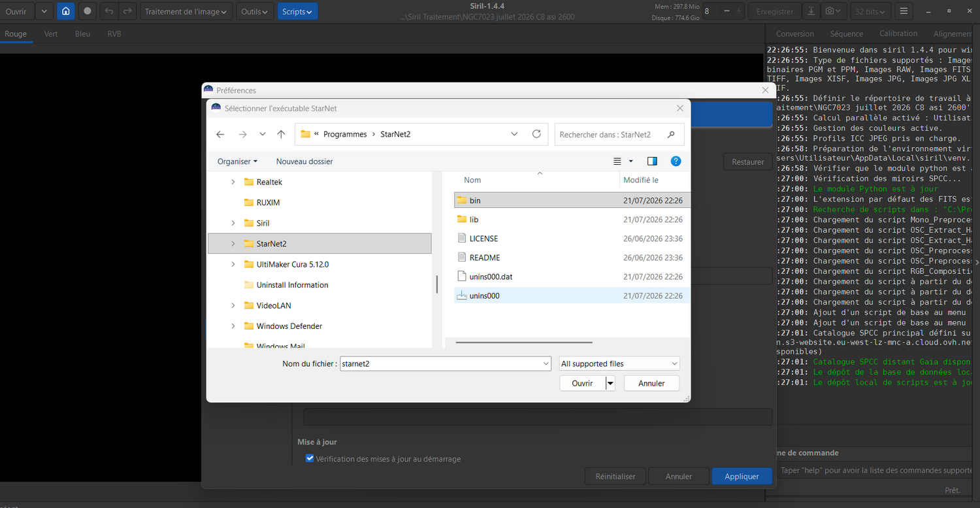Expand the Siril folder in the tree
Screen dimensions: 980x508
233,223
